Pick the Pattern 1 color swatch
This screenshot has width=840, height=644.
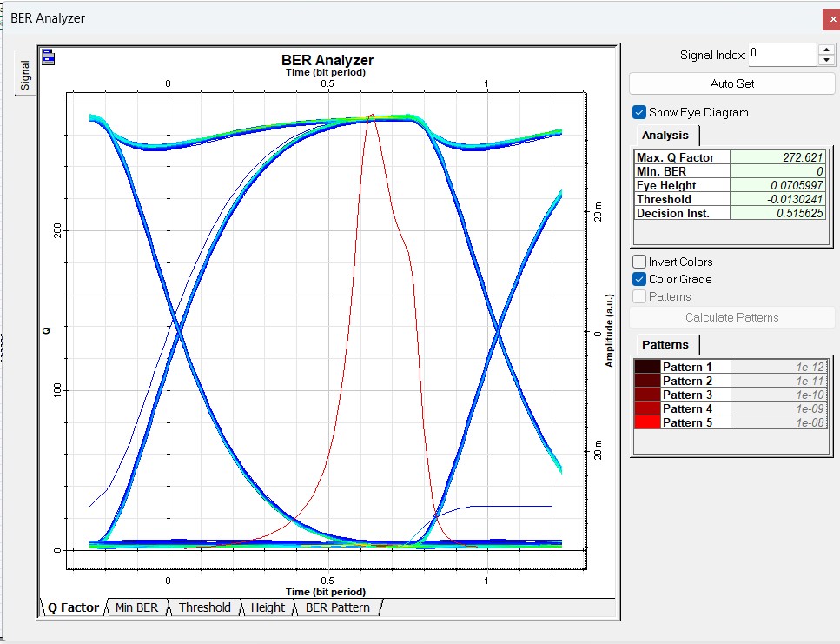click(x=647, y=367)
